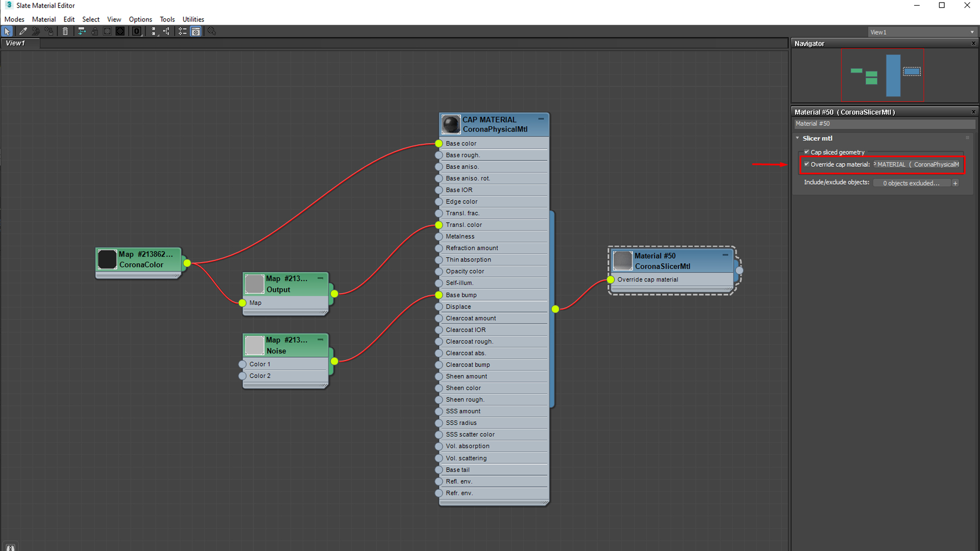Image resolution: width=980 pixels, height=551 pixels.
Task: Close the Navigator panel
Action: point(973,43)
